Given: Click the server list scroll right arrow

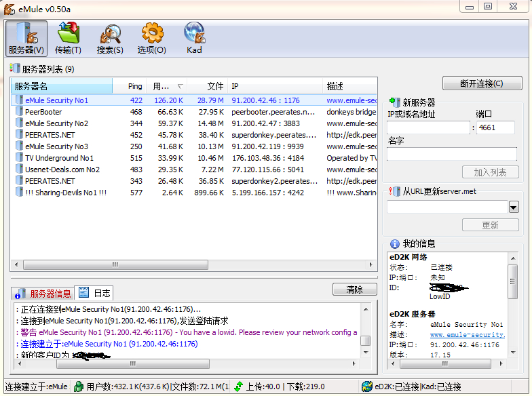Looking at the screenshot, I should (370, 264).
